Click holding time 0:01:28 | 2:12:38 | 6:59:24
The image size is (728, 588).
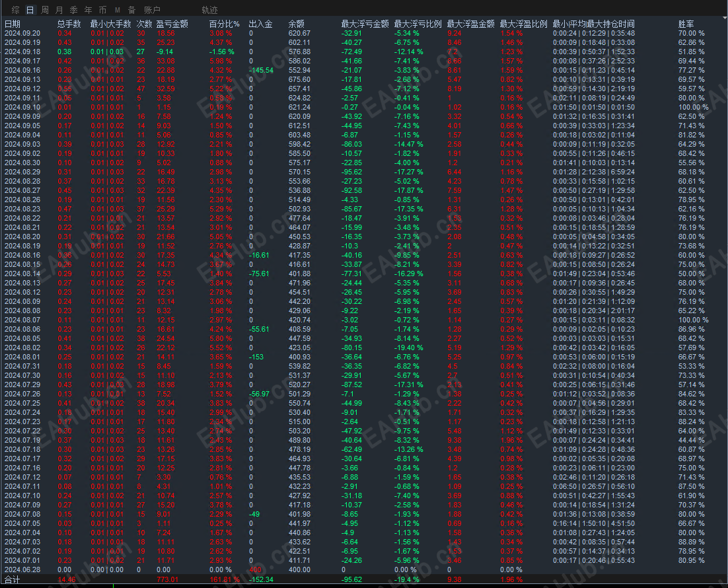tap(594, 172)
